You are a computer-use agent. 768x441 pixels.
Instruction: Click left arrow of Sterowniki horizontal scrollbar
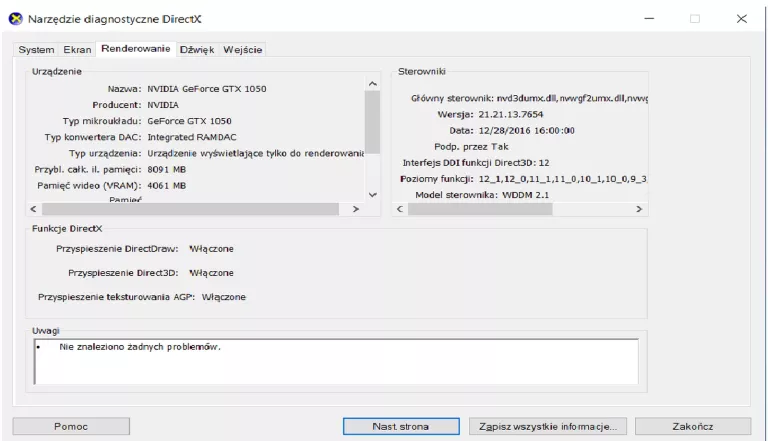400,209
